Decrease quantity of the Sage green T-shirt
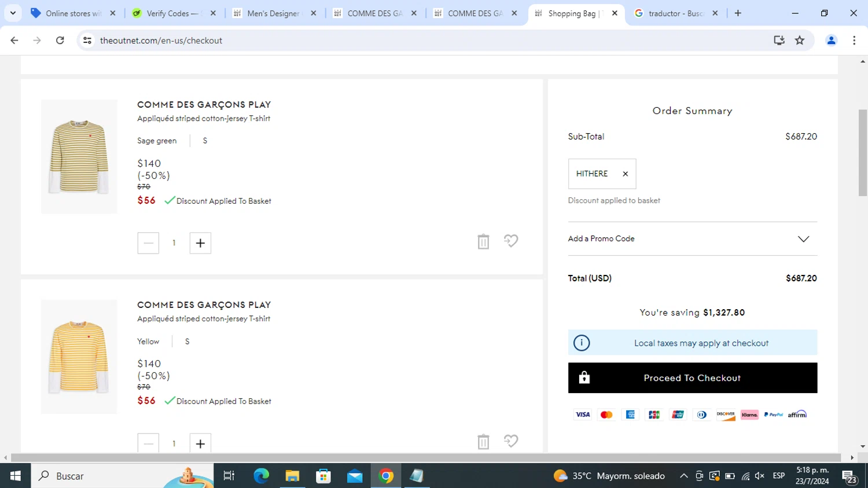The height and width of the screenshot is (488, 868). 148,243
